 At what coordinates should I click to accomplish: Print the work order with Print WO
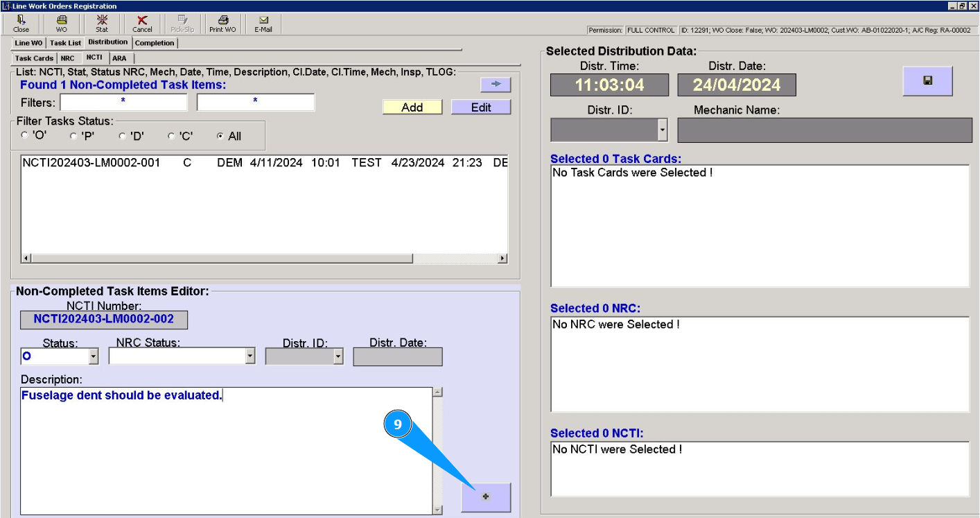tap(222, 24)
